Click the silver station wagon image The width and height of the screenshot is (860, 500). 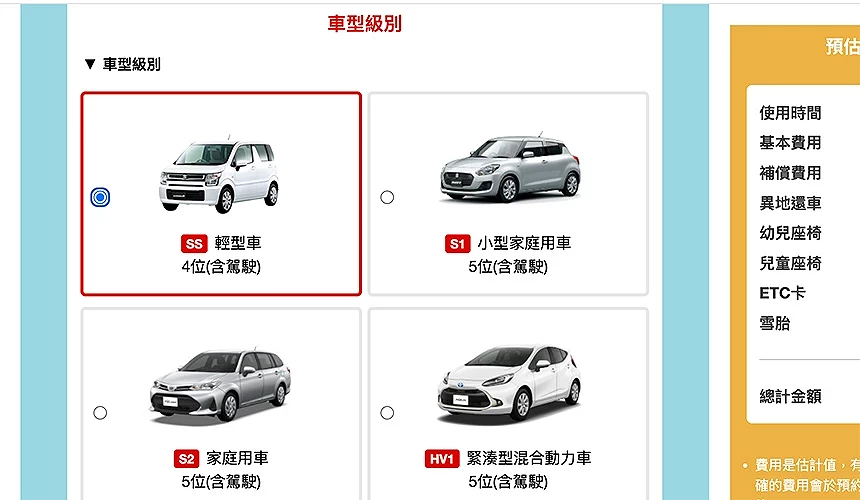219,385
